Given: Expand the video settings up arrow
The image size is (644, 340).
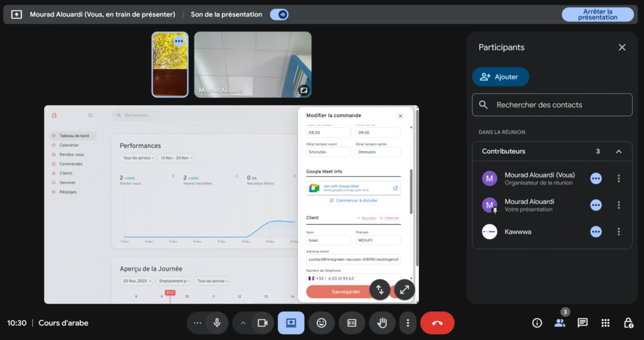Looking at the screenshot, I should [242, 323].
